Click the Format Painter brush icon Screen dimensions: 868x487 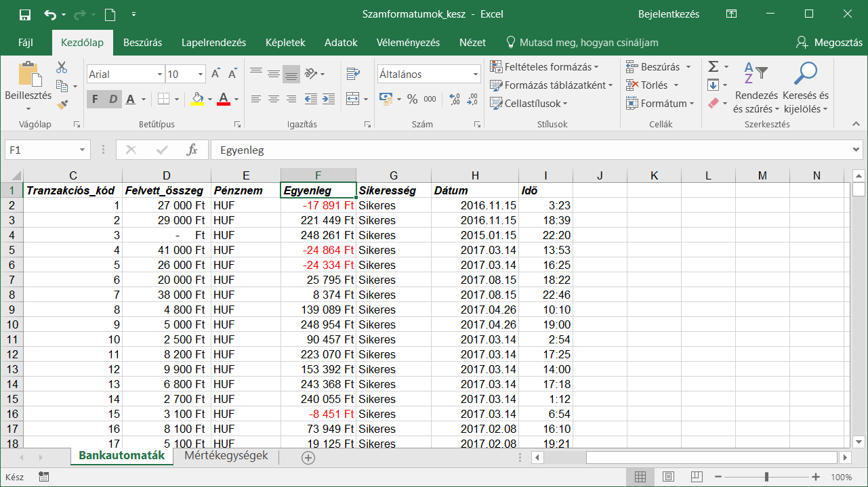[62, 104]
